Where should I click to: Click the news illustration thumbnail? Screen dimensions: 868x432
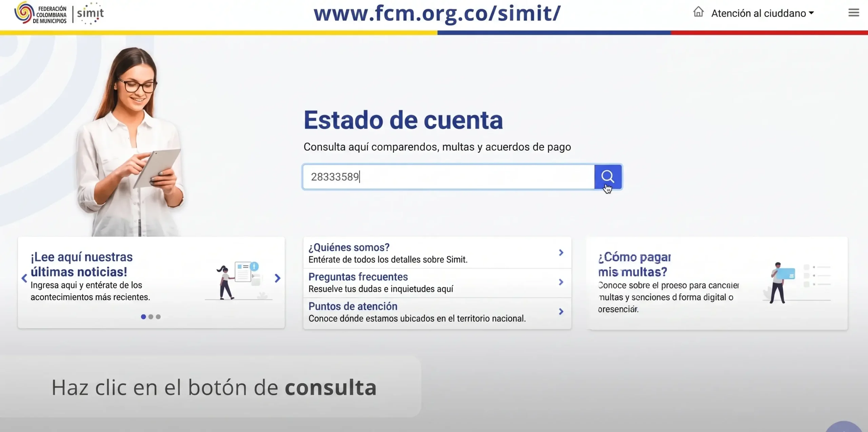pos(239,281)
